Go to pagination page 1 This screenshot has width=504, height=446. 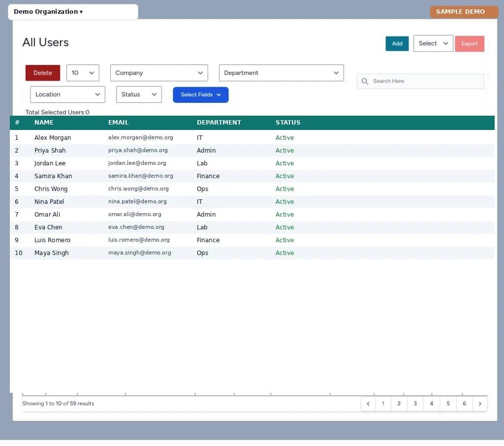coord(383,404)
